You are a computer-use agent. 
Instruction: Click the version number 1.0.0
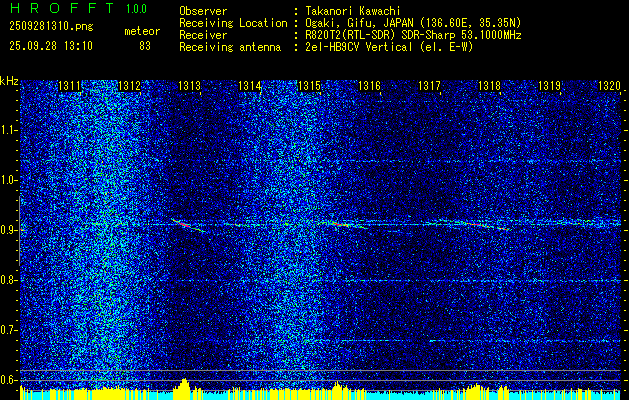137,9
